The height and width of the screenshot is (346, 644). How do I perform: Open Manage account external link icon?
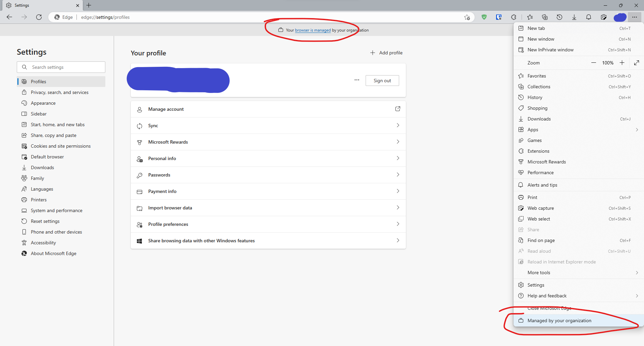[x=398, y=109]
